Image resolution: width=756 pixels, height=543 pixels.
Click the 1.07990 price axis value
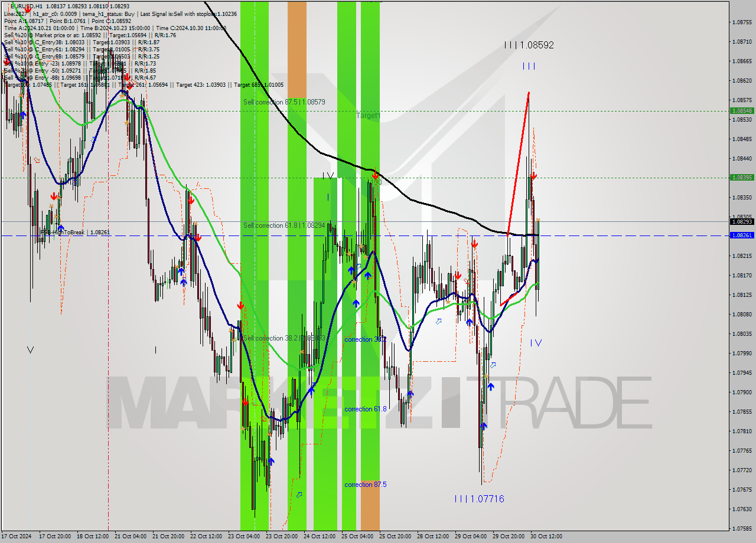coord(742,354)
